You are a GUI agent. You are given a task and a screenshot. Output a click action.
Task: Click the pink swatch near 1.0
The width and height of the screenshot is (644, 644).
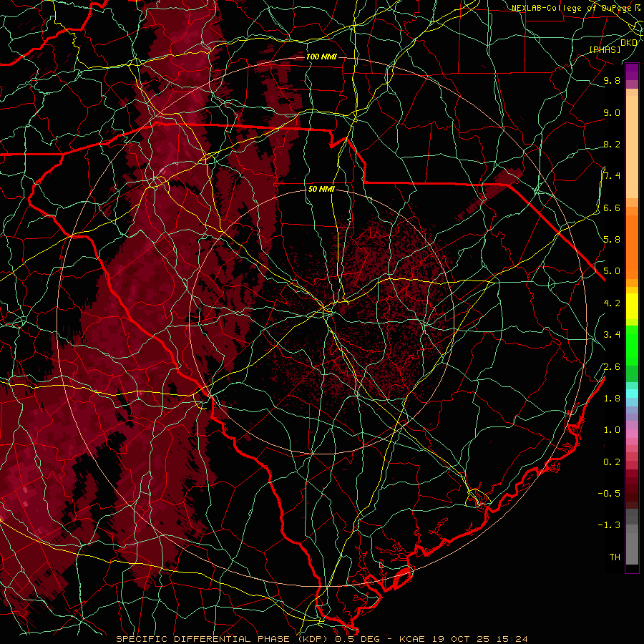click(632, 434)
